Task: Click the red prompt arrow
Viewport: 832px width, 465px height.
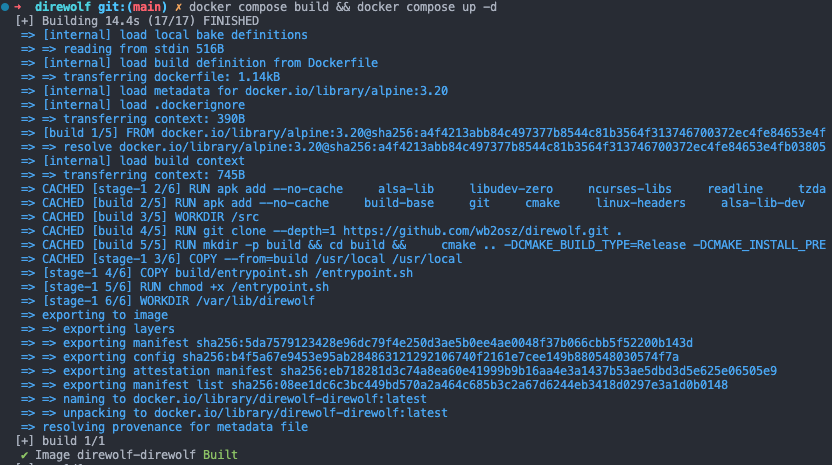Action: (18, 7)
